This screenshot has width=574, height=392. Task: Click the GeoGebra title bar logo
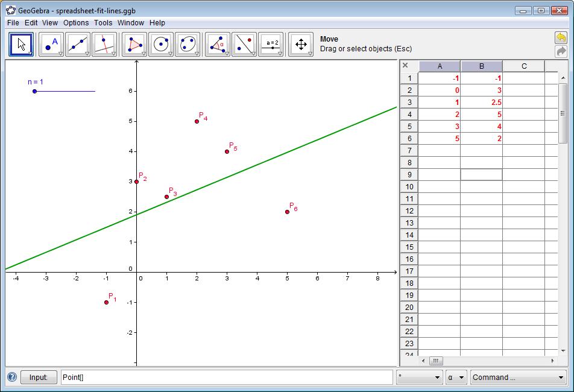click(x=11, y=10)
